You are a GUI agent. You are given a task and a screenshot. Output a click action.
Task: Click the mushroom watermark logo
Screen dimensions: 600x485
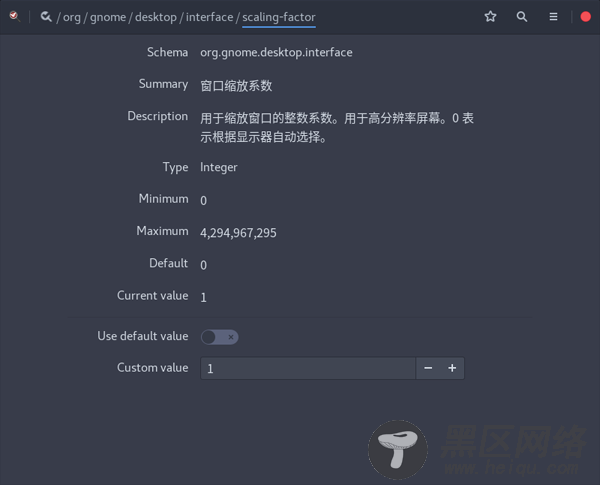[398, 450]
